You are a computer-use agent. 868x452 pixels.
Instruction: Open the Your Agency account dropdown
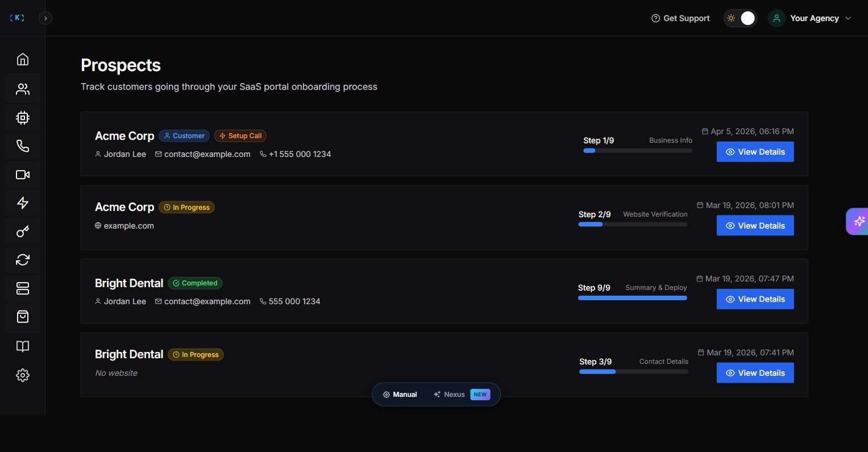pyautogui.click(x=811, y=18)
